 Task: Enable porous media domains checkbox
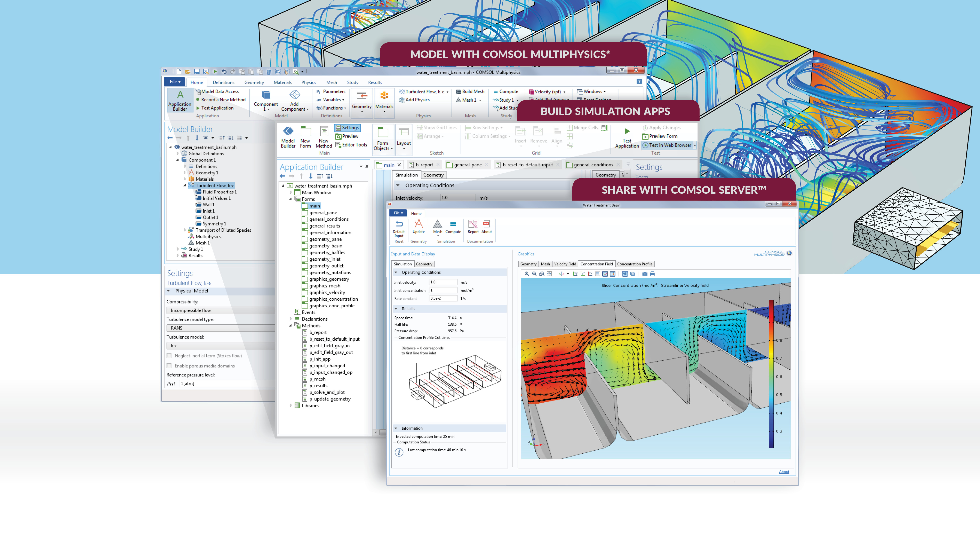click(x=169, y=366)
